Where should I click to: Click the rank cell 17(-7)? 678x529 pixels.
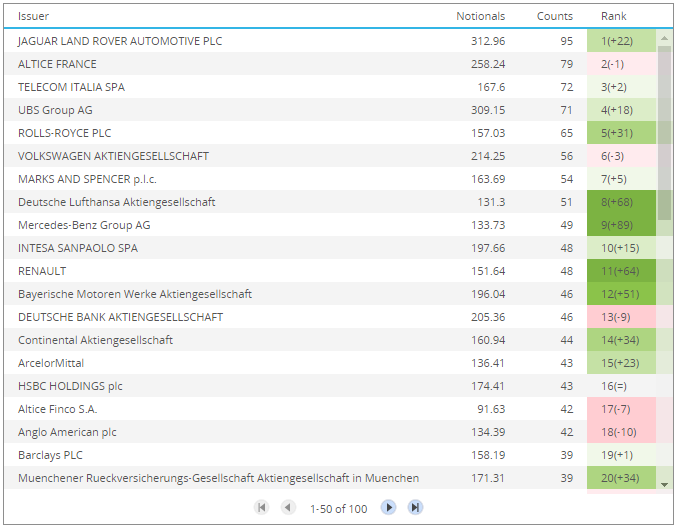tap(621, 409)
